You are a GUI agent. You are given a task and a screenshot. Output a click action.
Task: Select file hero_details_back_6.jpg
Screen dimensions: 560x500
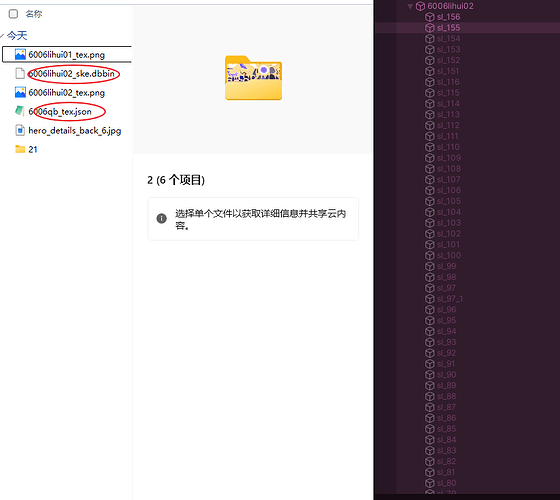pos(75,130)
